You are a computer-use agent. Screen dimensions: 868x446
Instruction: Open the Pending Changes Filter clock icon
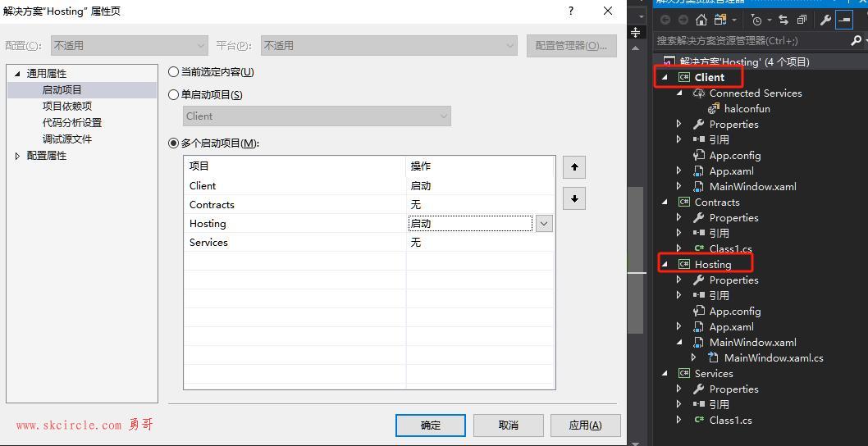click(756, 20)
